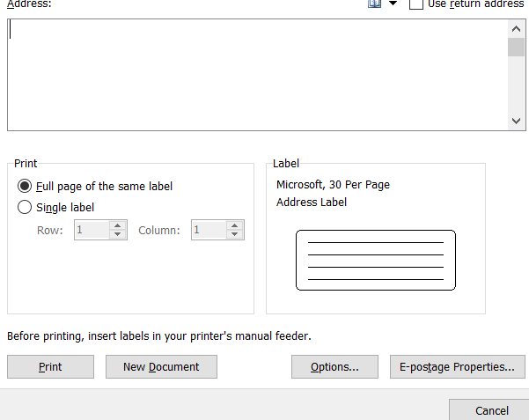
Task: Click the address label preview image
Action: pyautogui.click(x=376, y=260)
